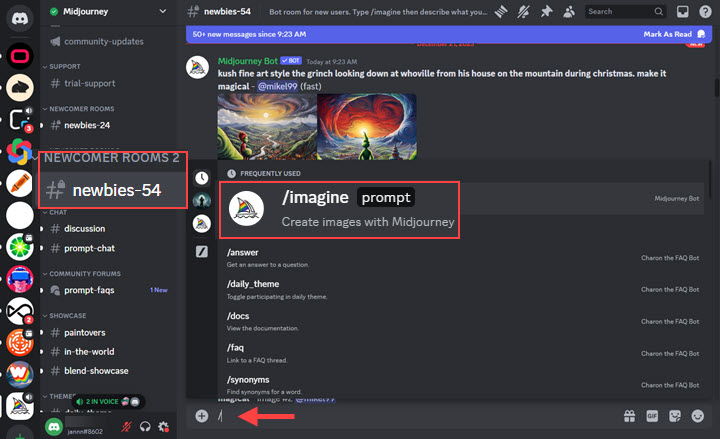Open the help question mark icon

pyautogui.click(x=705, y=12)
